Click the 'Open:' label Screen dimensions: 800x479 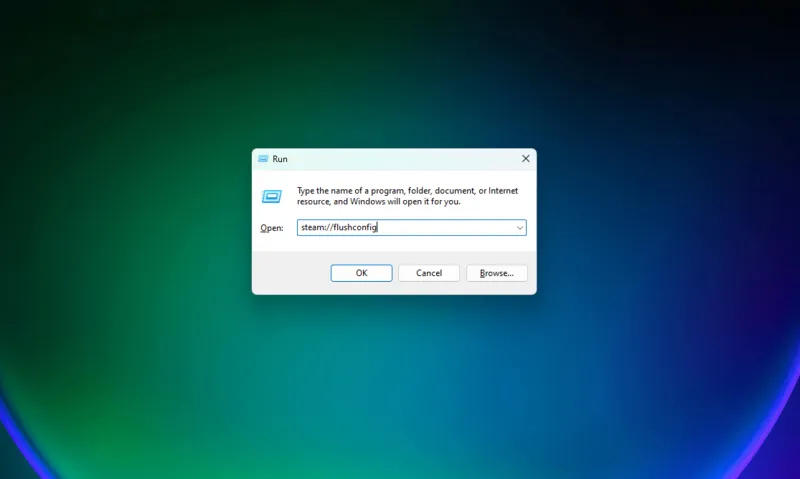pos(271,228)
